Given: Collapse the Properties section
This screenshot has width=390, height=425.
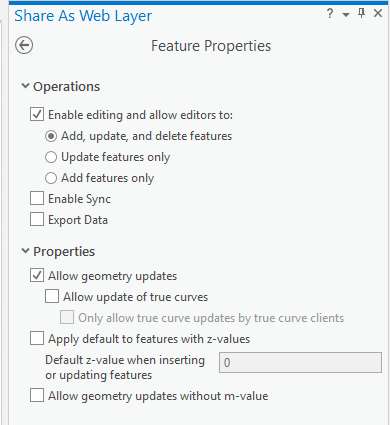Looking at the screenshot, I should 25,251.
